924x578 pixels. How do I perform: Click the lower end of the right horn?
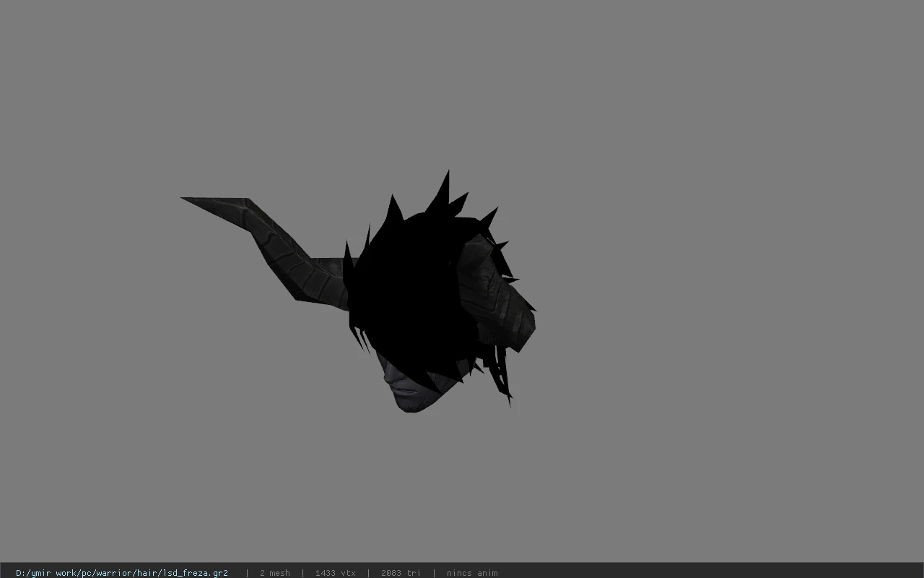tap(518, 332)
